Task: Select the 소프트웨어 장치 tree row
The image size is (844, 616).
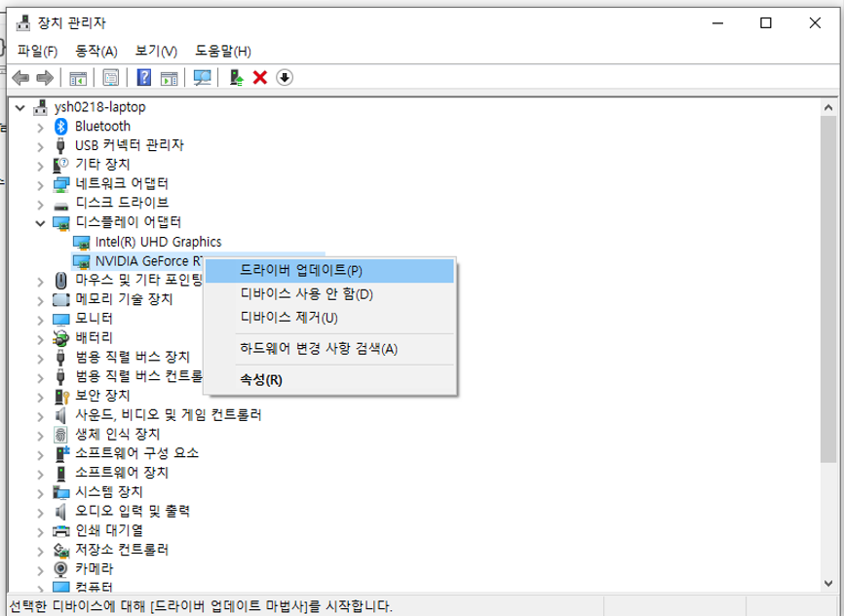Action: (x=122, y=473)
